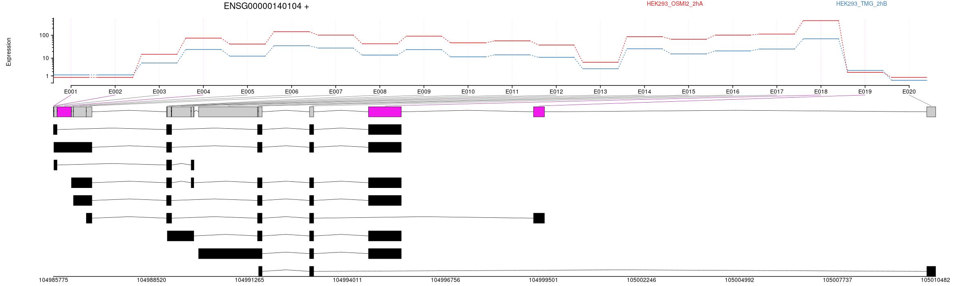This screenshot has height=286, width=980.
Task: Click exon label E018
Action: pos(821,92)
